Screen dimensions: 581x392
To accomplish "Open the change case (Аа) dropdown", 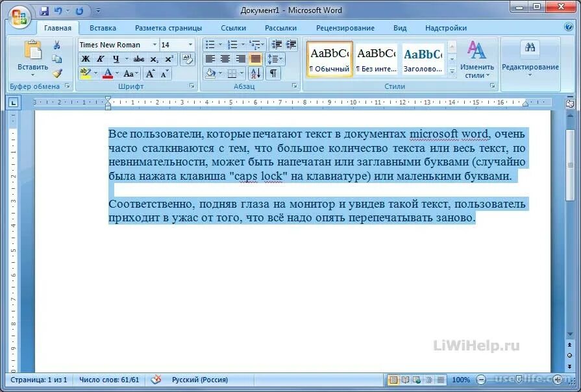I will tap(130, 73).
